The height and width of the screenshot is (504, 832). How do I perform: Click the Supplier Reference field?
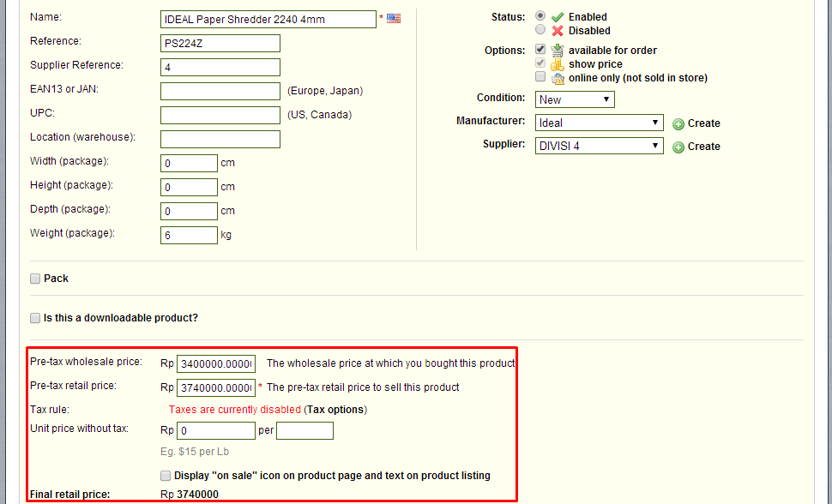pyautogui.click(x=220, y=68)
